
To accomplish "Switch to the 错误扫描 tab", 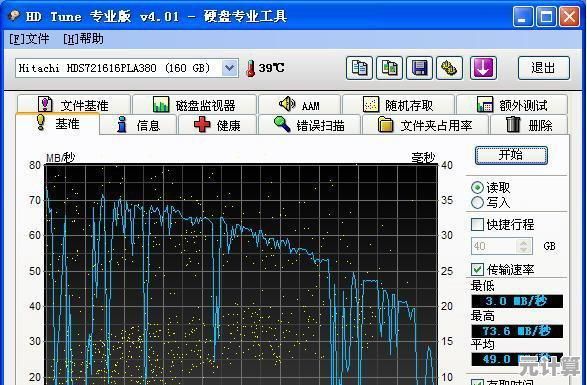I will pyautogui.click(x=309, y=125).
